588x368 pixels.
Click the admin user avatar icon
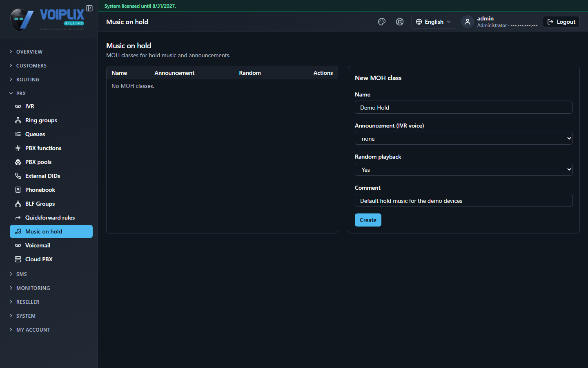468,22
